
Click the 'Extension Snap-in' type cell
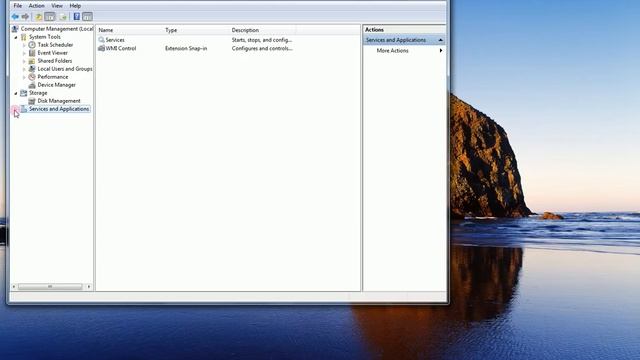pyautogui.click(x=186, y=48)
